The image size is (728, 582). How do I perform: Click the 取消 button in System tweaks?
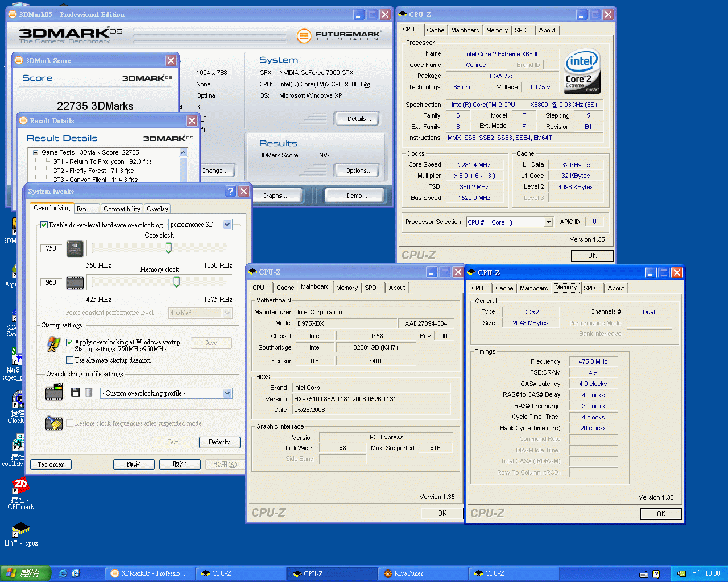[x=180, y=464]
